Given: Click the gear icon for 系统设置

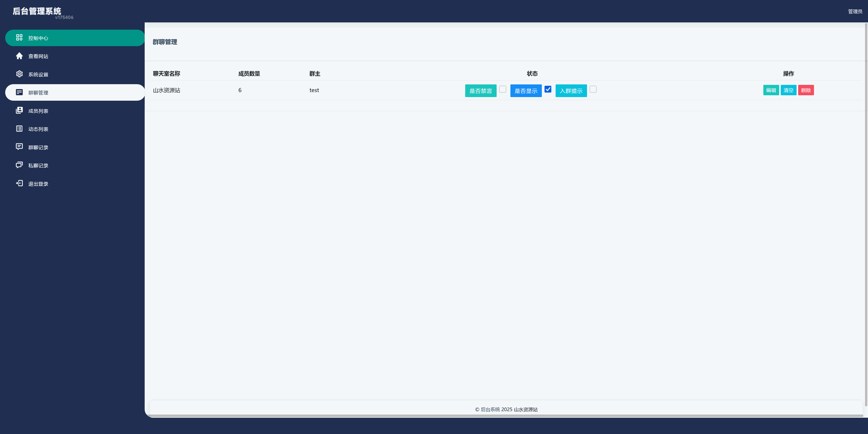Looking at the screenshot, I should [19, 74].
